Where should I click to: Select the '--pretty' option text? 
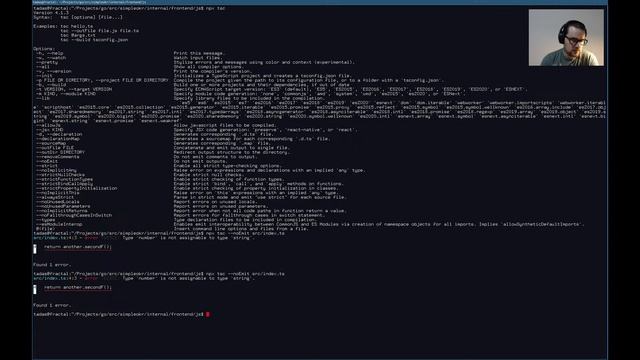click(x=47, y=62)
